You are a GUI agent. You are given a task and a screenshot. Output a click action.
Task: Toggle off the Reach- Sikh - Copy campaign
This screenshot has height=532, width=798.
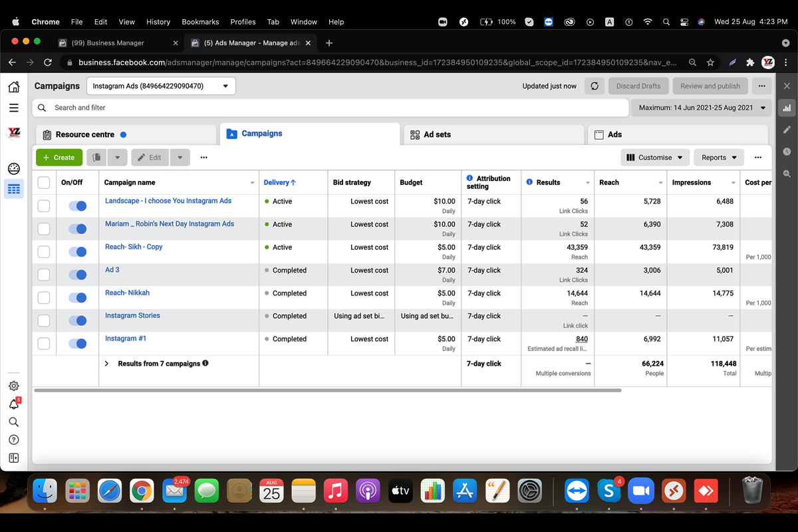78,252
